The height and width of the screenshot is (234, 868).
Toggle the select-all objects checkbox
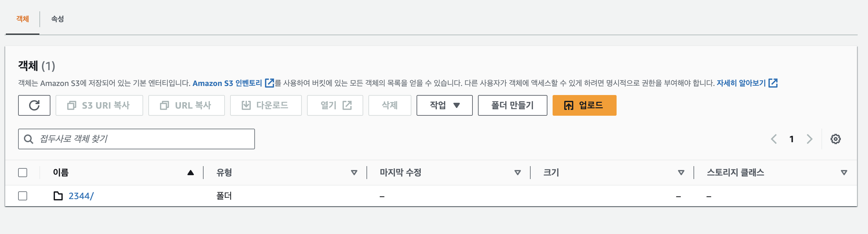pyautogui.click(x=23, y=173)
